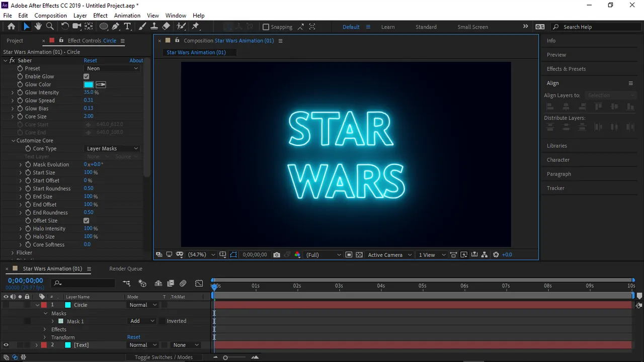Select the Ellipse shape tool
The height and width of the screenshot is (362, 644).
pyautogui.click(x=104, y=27)
